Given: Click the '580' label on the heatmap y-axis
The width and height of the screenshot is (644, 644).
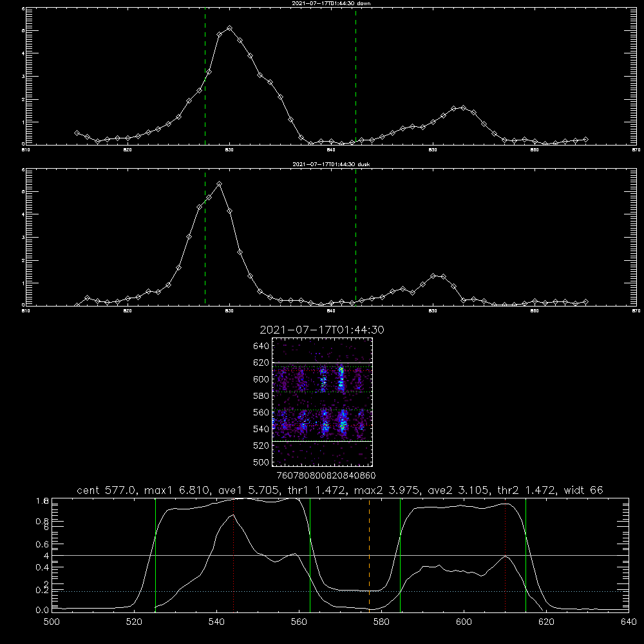Looking at the screenshot, I should tap(261, 396).
